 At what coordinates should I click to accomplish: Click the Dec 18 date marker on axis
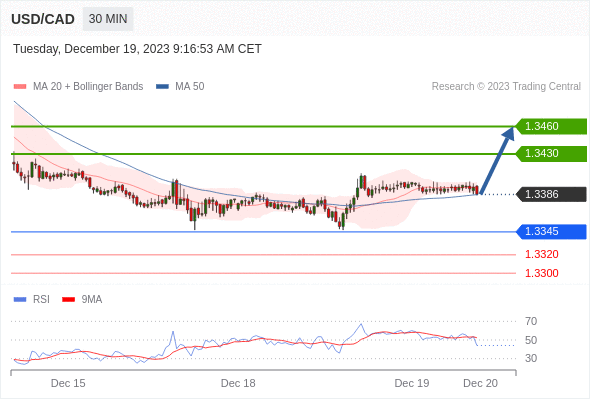[x=238, y=383]
